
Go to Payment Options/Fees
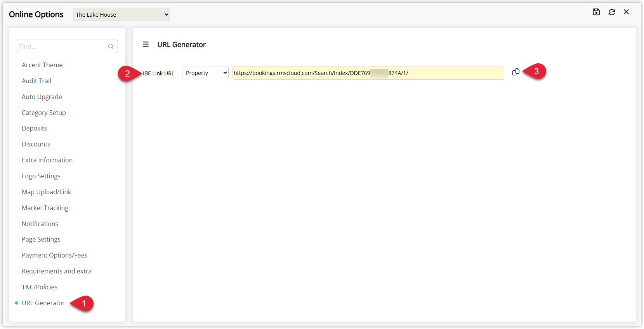(54, 255)
